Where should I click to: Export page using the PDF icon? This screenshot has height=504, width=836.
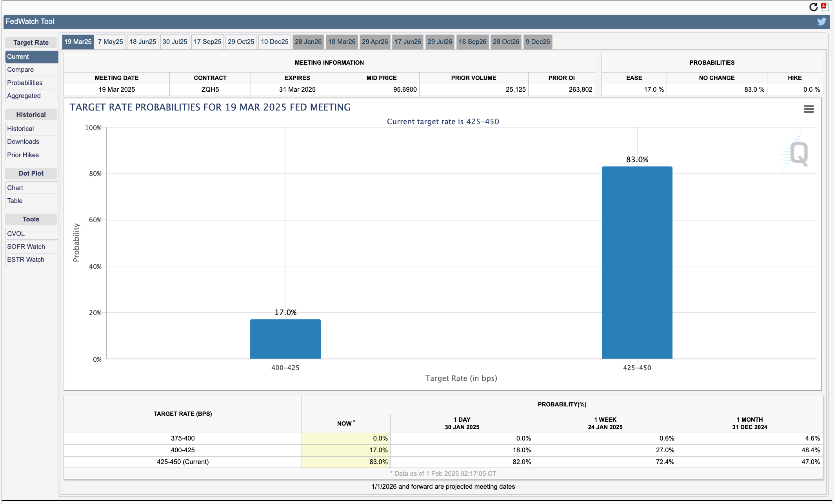tap(824, 7)
